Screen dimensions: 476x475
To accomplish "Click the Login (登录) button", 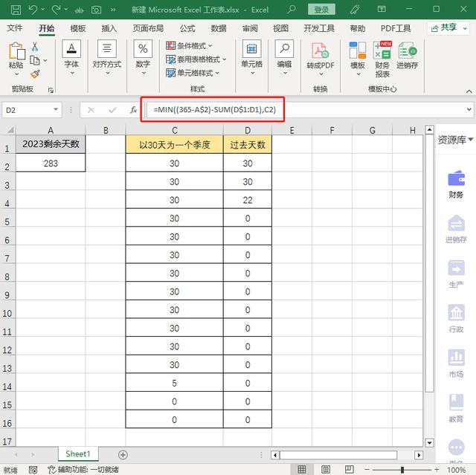I will pyautogui.click(x=321, y=10).
